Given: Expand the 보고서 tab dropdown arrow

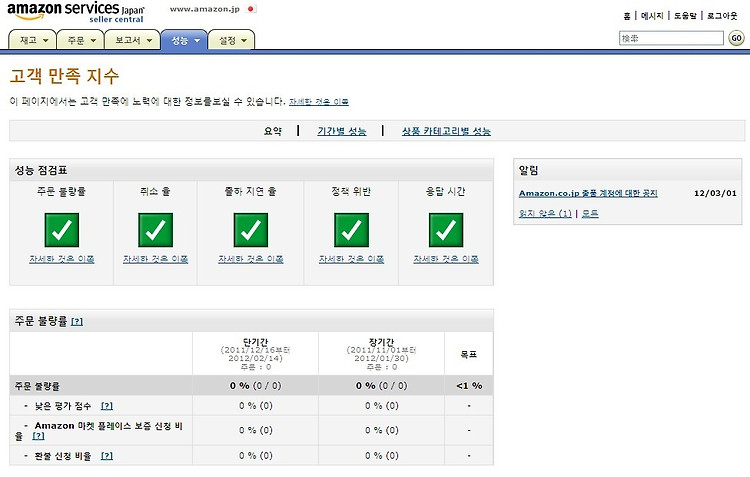Looking at the screenshot, I should click(149, 41).
